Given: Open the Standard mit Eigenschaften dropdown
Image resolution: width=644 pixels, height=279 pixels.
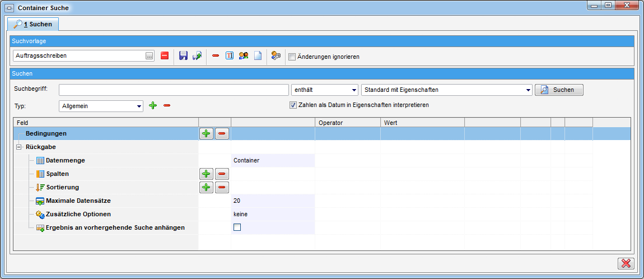Looking at the screenshot, I should 446,90.
